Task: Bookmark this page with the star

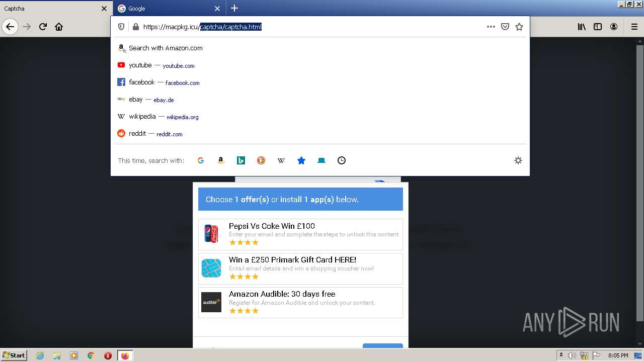Action: pos(519,27)
